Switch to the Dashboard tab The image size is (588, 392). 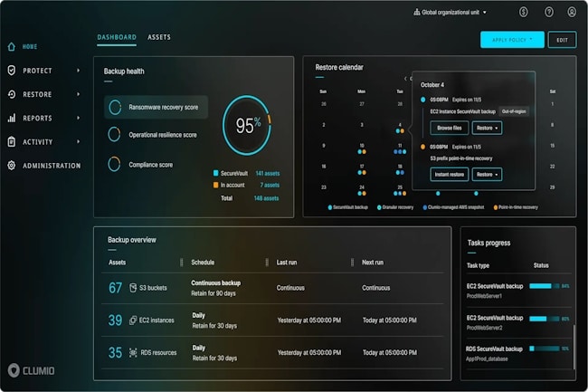[x=117, y=37]
